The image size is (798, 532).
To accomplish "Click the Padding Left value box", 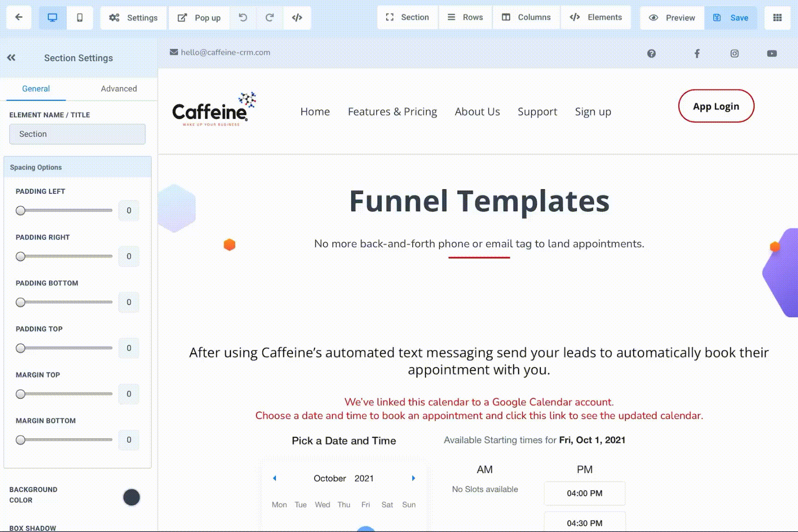I will [129, 211].
